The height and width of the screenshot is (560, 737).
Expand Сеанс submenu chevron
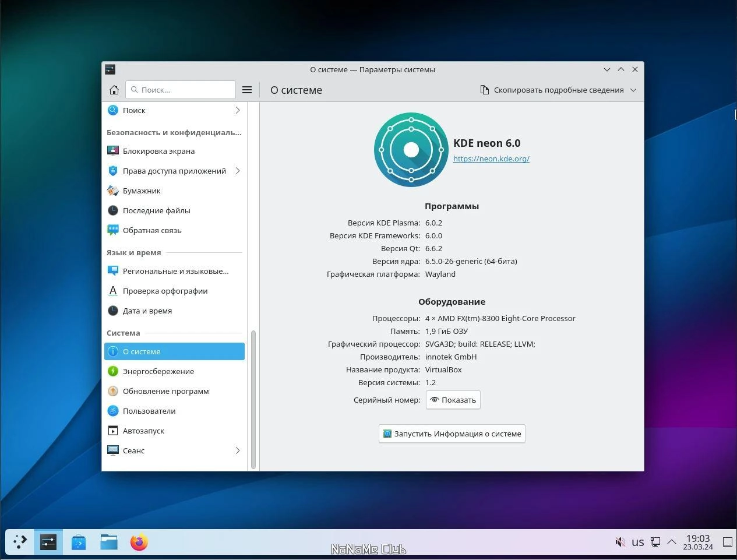(238, 450)
